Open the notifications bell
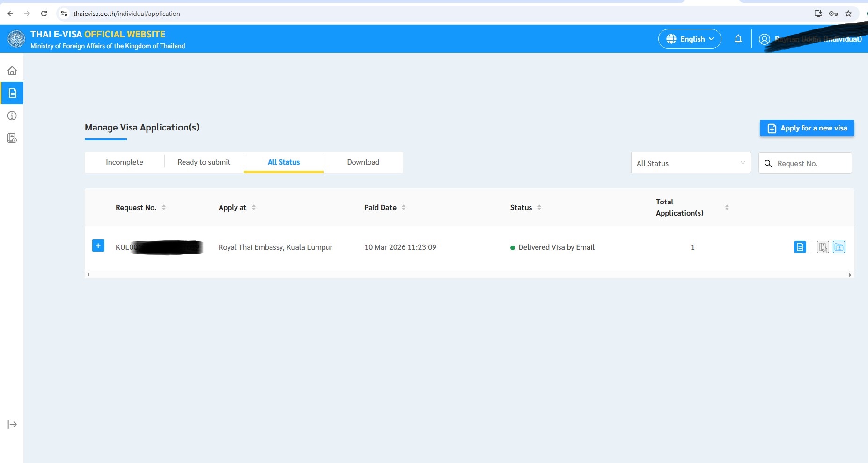 point(738,39)
